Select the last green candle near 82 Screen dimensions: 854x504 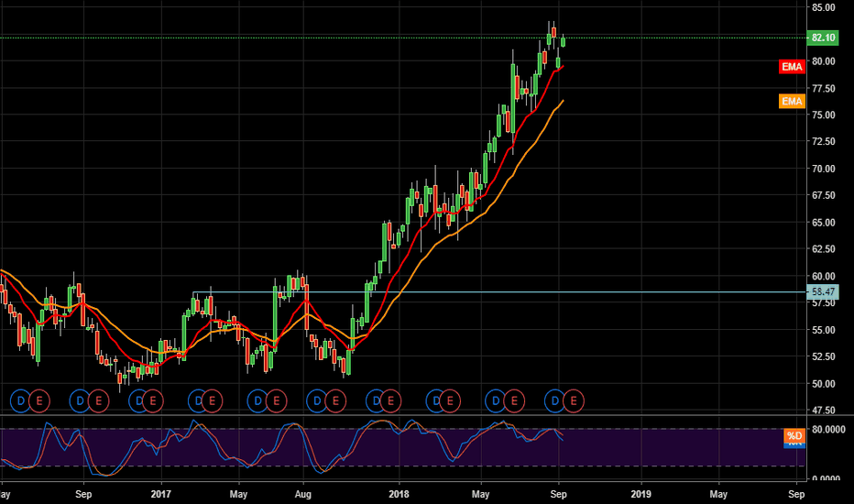pyautogui.click(x=564, y=41)
